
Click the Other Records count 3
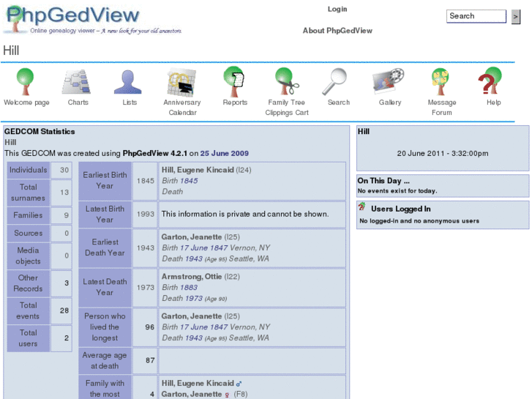(67, 283)
